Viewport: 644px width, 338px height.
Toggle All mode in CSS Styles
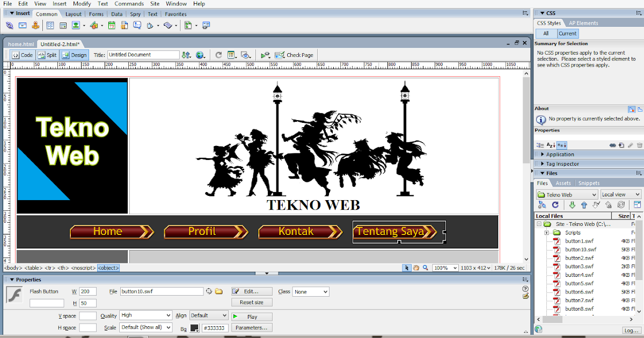tap(546, 33)
